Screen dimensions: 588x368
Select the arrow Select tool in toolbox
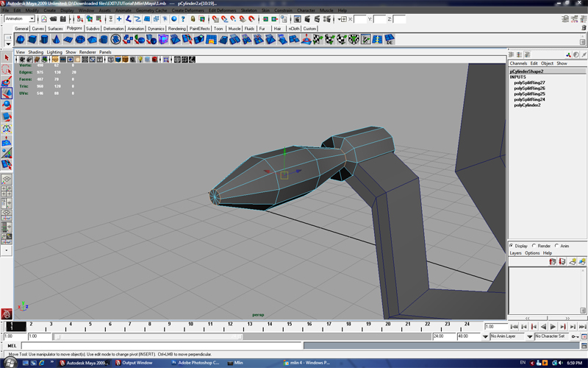point(7,57)
